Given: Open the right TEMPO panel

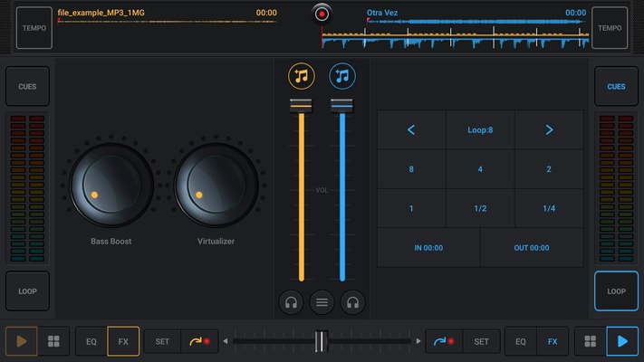Looking at the screenshot, I should pos(610,28).
